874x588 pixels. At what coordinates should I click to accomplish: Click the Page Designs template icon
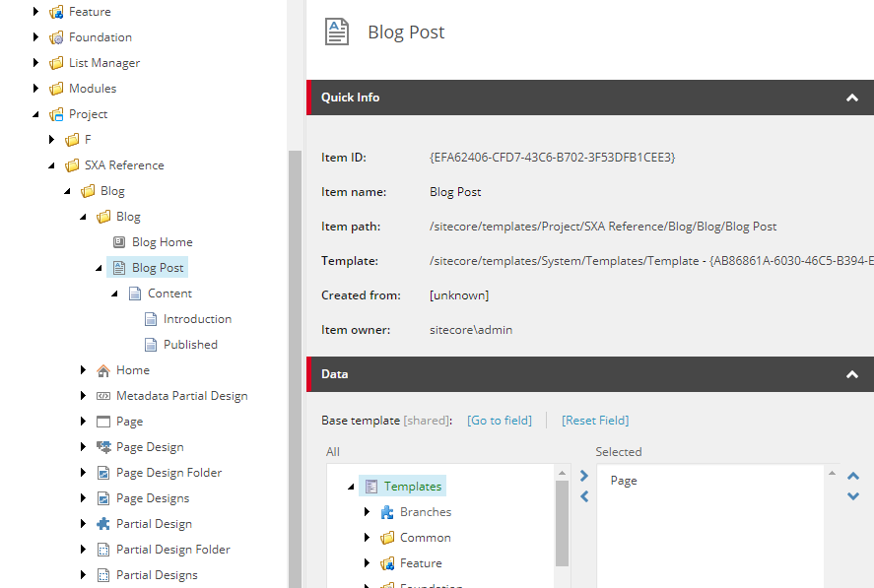point(103,498)
